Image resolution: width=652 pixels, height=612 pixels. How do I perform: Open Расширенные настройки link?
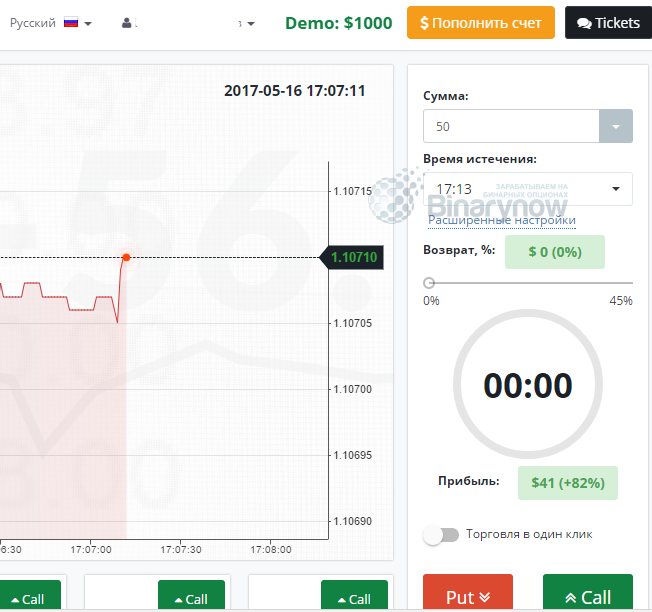(x=502, y=220)
